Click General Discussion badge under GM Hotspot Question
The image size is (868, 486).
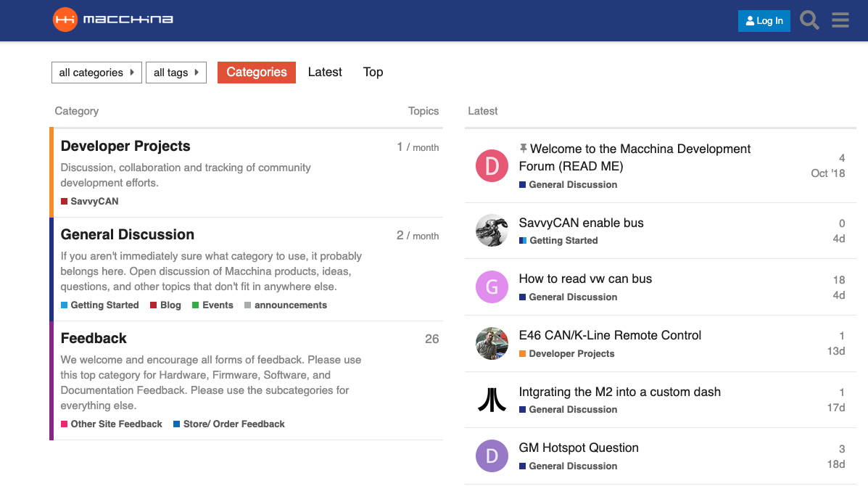[568, 466]
